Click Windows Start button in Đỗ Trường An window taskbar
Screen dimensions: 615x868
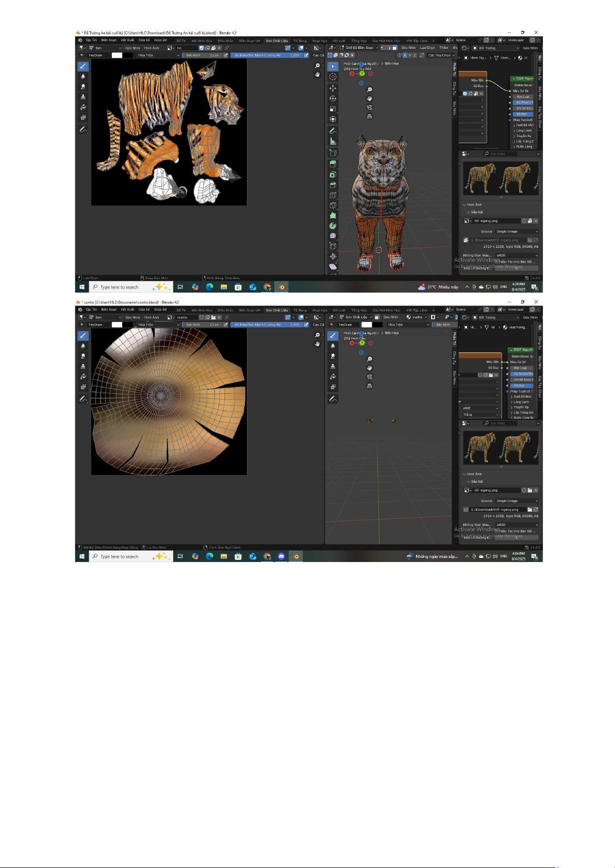pyautogui.click(x=81, y=287)
